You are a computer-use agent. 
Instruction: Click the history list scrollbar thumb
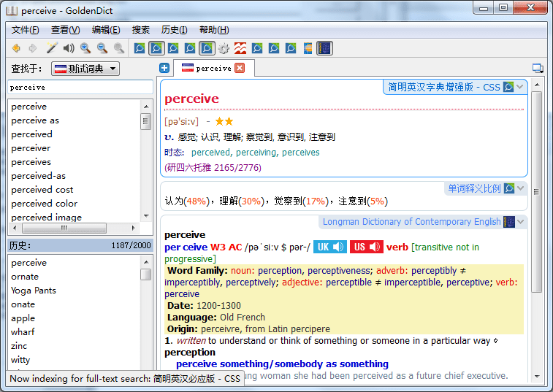point(145,274)
